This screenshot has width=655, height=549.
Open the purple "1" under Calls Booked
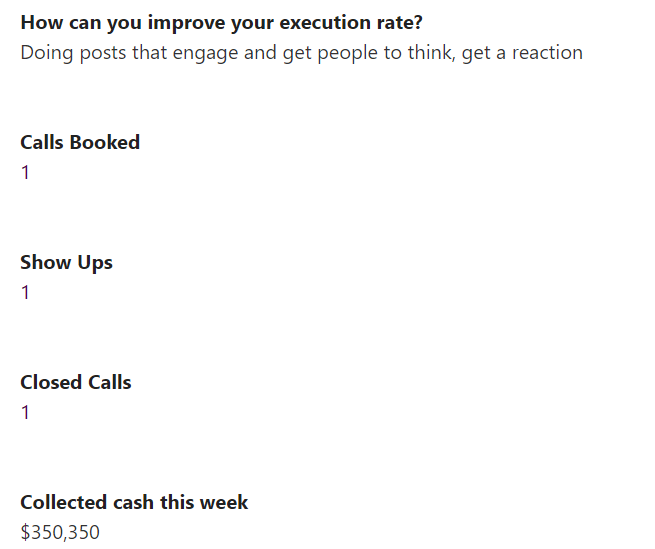(x=26, y=173)
